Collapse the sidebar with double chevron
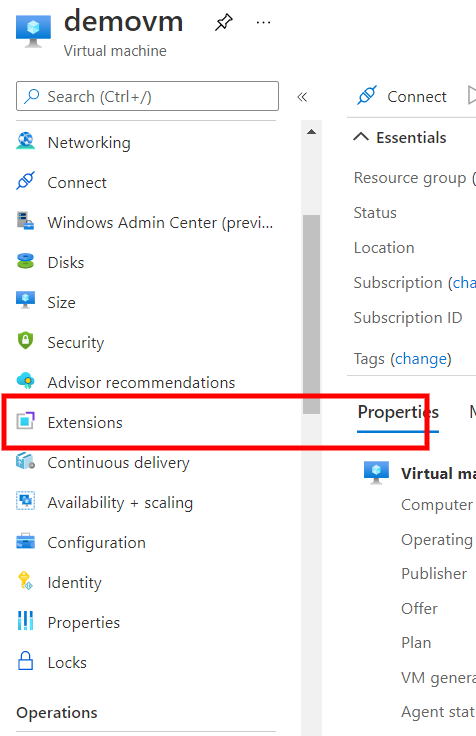The image size is (476, 736). coord(302,97)
